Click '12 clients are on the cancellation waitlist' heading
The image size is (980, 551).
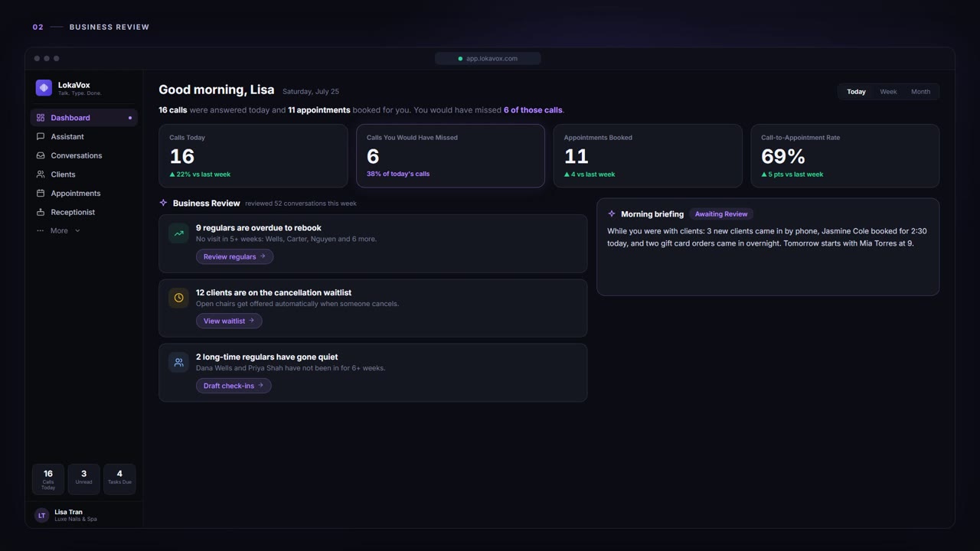(x=273, y=292)
